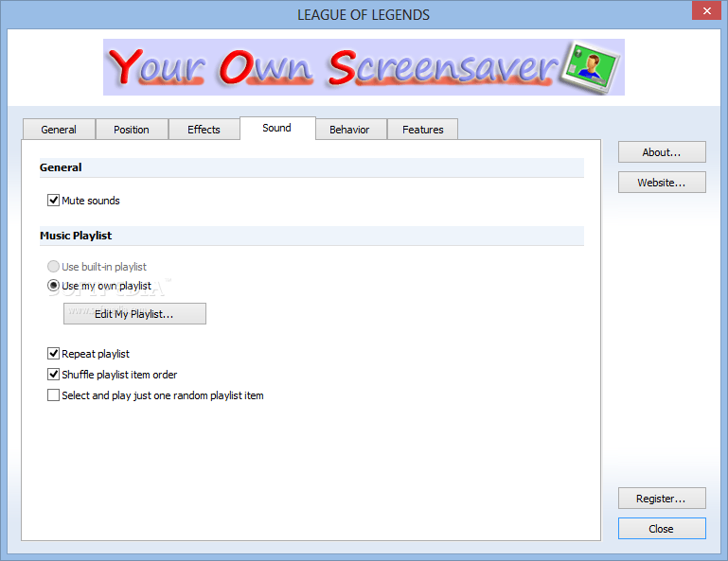Image resolution: width=728 pixels, height=561 pixels.
Task: Disable Shuffle playlist item order
Action: point(53,374)
